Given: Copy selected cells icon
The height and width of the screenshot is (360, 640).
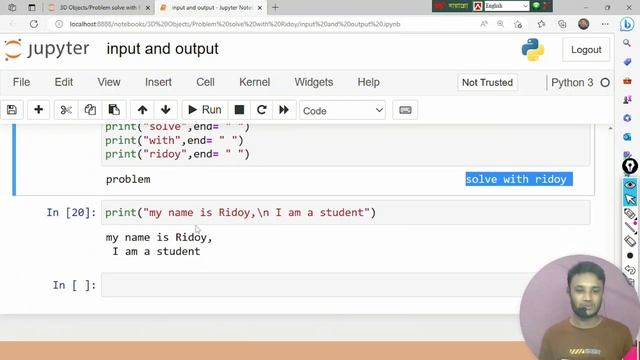Looking at the screenshot, I should pos(90,110).
